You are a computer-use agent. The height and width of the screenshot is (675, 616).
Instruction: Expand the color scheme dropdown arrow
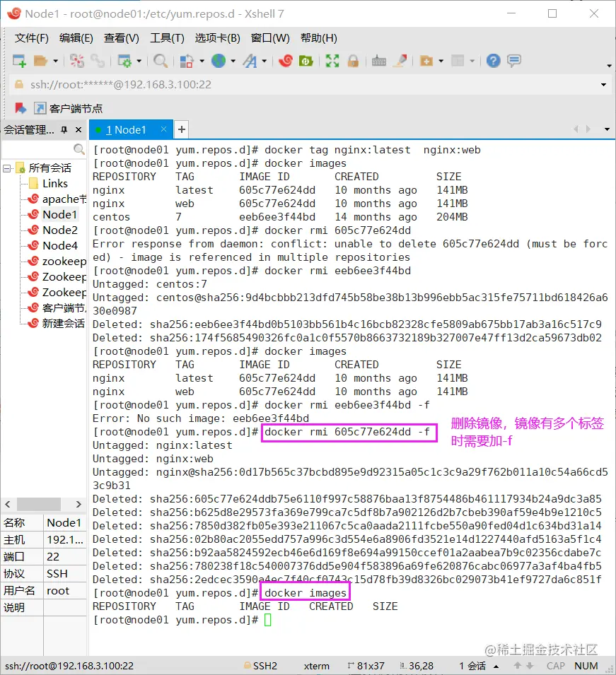pos(202,61)
